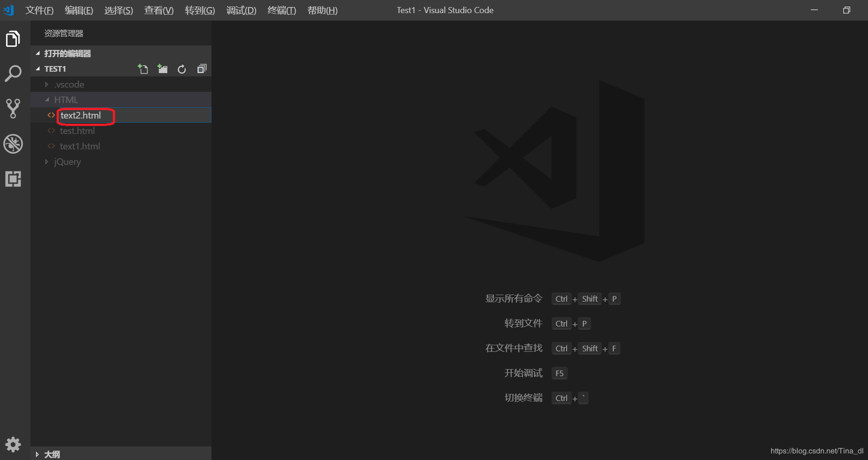Open the Extensions view icon
Viewport: 868px width, 460px height.
pyautogui.click(x=13, y=179)
